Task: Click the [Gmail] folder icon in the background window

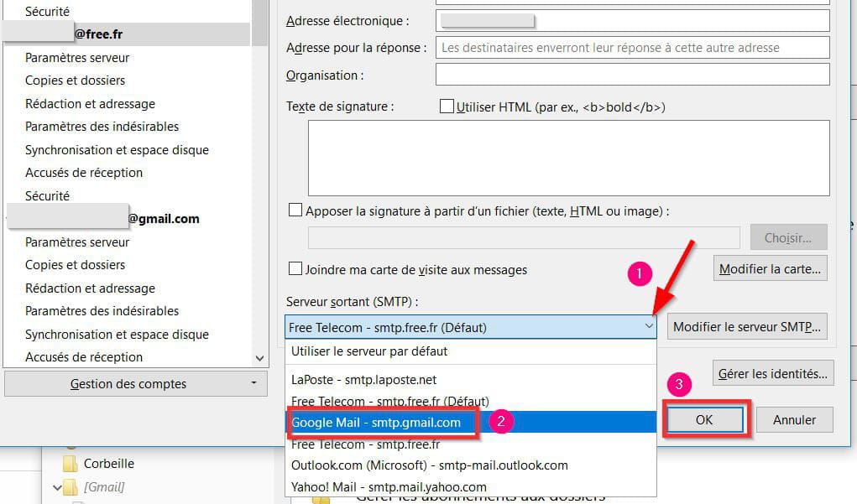Action: [70, 486]
